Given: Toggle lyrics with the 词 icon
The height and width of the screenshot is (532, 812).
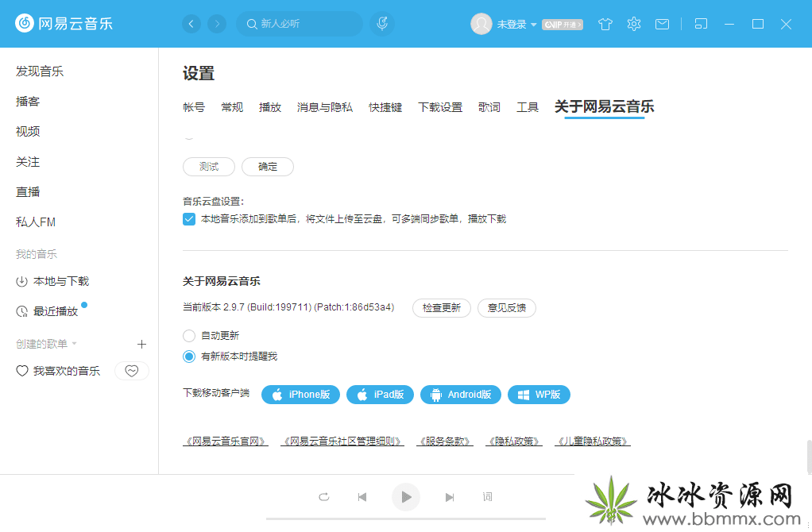Looking at the screenshot, I should [x=487, y=497].
